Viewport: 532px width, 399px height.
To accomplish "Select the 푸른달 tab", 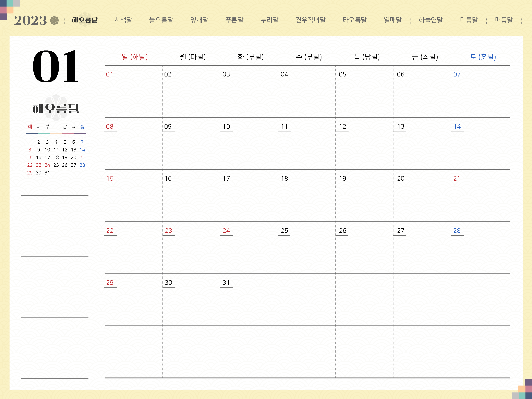I will [234, 20].
